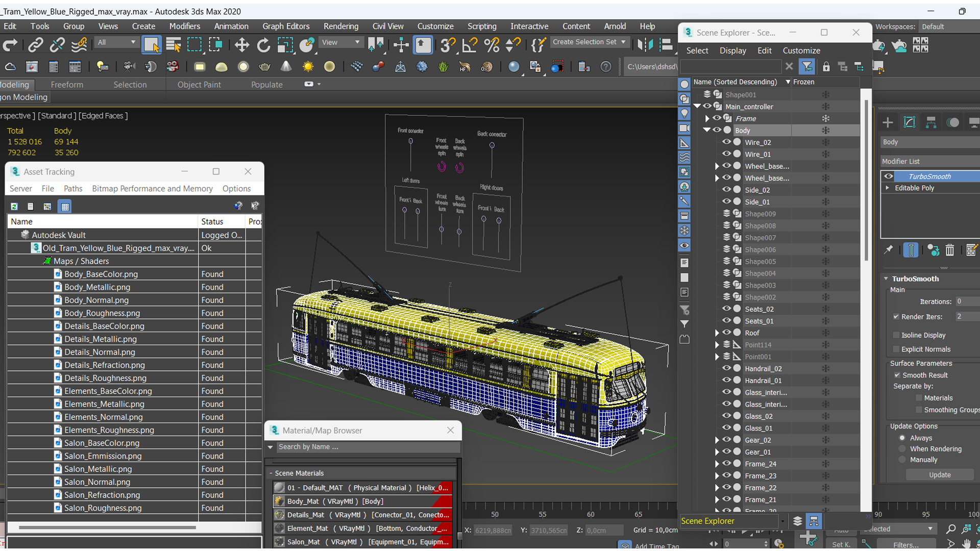This screenshot has height=551, width=980.
Task: Switch to the Freeform ribbon tab
Action: point(67,85)
